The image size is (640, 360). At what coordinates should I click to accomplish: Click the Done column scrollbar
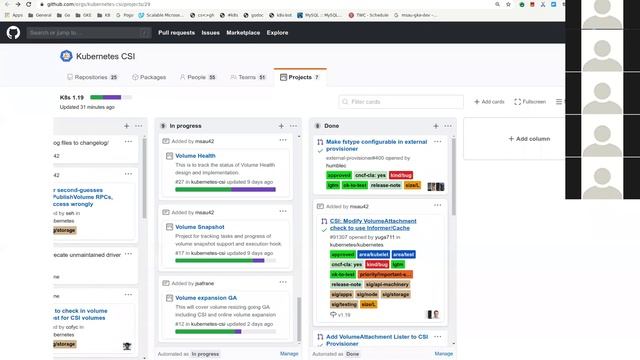pyautogui.click(x=453, y=176)
